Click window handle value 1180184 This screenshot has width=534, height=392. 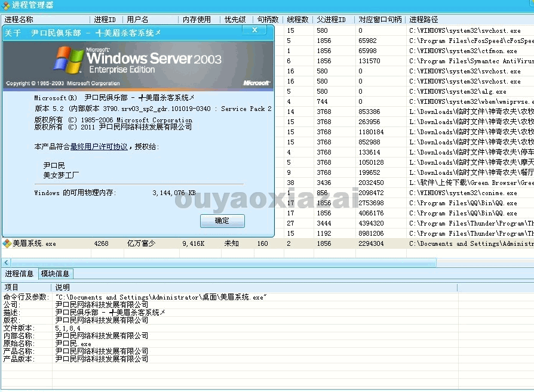click(x=371, y=132)
